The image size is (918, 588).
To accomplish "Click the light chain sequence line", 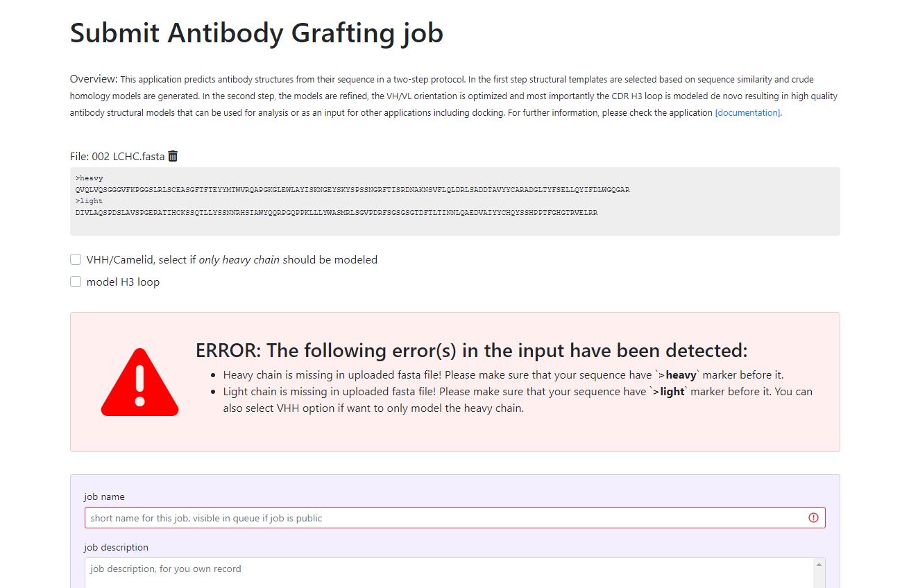I will pyautogui.click(x=336, y=213).
